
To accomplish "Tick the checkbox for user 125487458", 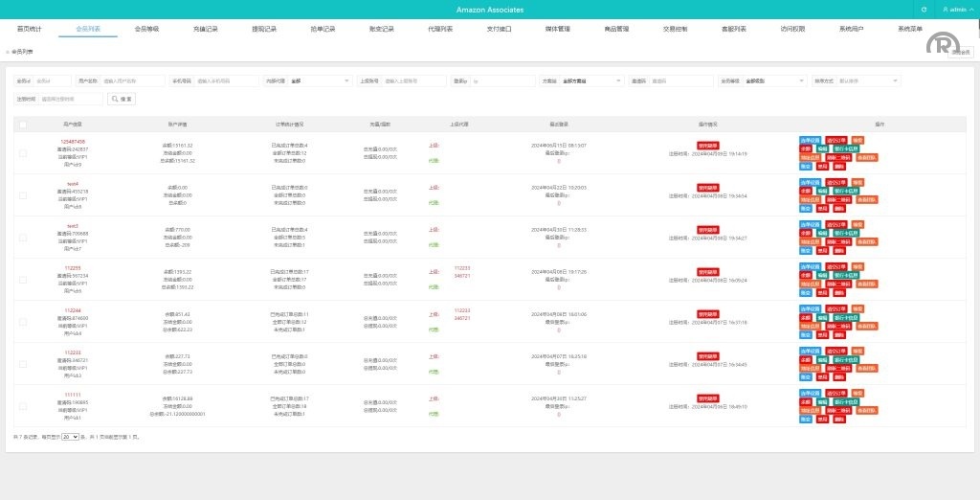I will tap(22, 153).
